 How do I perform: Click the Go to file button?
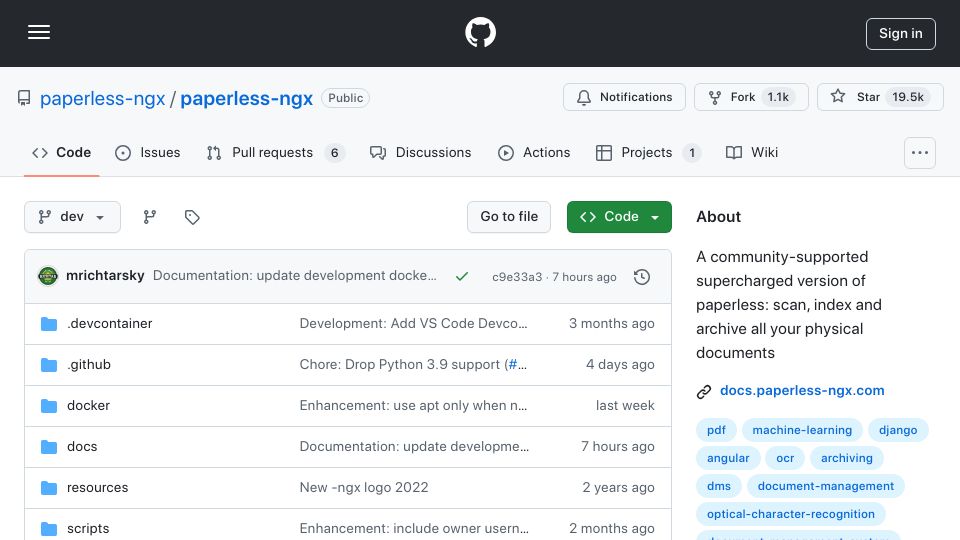509,217
